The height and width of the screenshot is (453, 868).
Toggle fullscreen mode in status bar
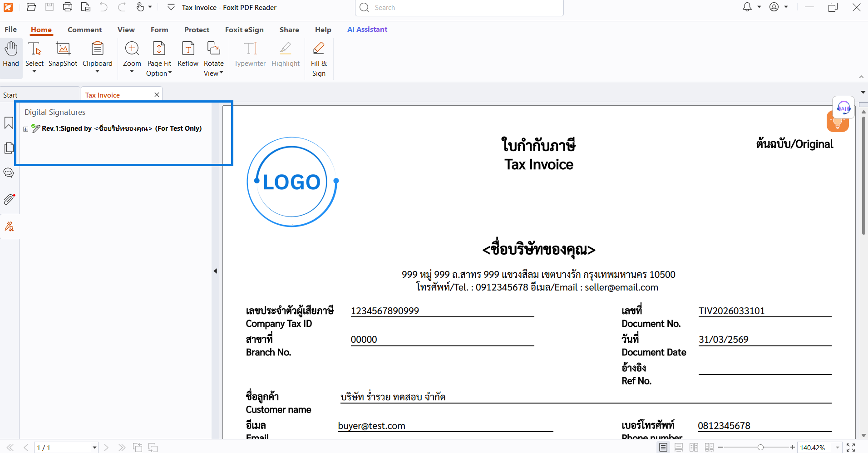click(851, 448)
